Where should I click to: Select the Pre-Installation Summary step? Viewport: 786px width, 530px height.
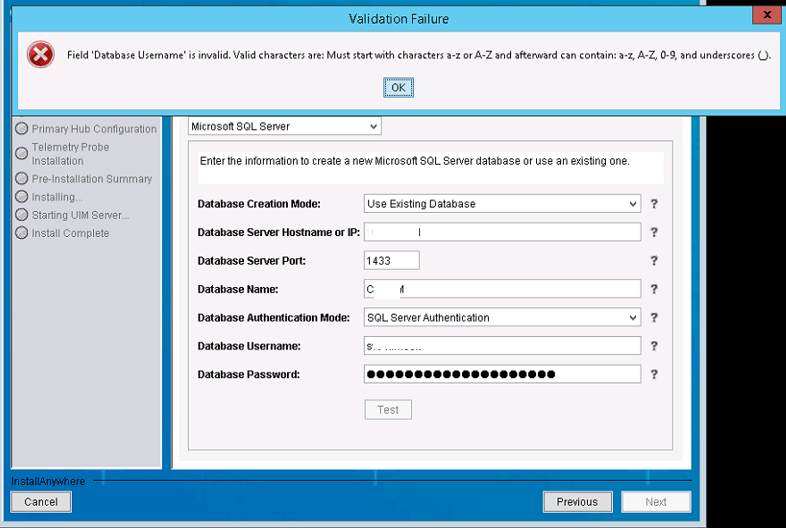[x=91, y=179]
